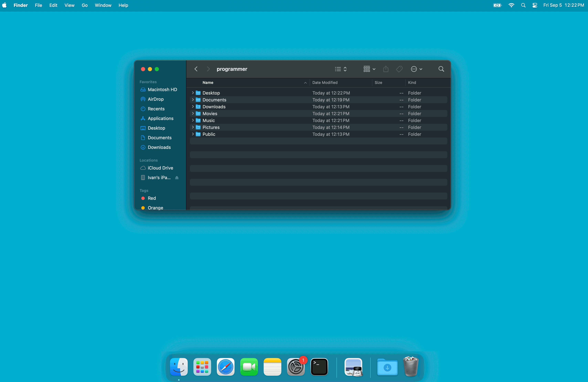
Task: Eject Ivan's iPad in sidebar
Action: 177,178
